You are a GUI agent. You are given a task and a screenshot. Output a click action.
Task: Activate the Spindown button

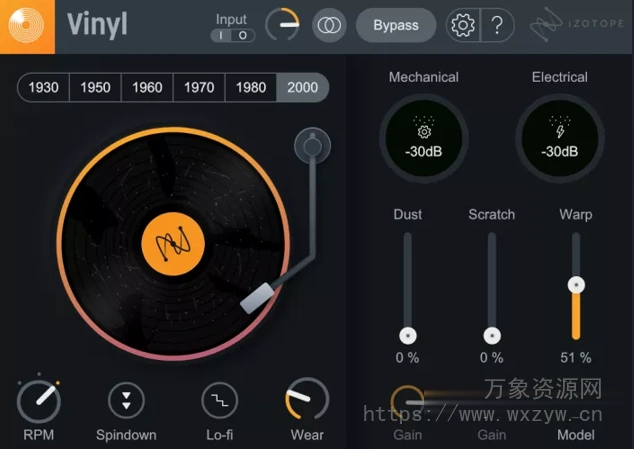(126, 401)
